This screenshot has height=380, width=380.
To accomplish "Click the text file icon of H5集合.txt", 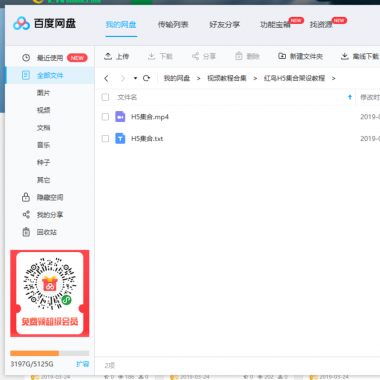I will [120, 138].
